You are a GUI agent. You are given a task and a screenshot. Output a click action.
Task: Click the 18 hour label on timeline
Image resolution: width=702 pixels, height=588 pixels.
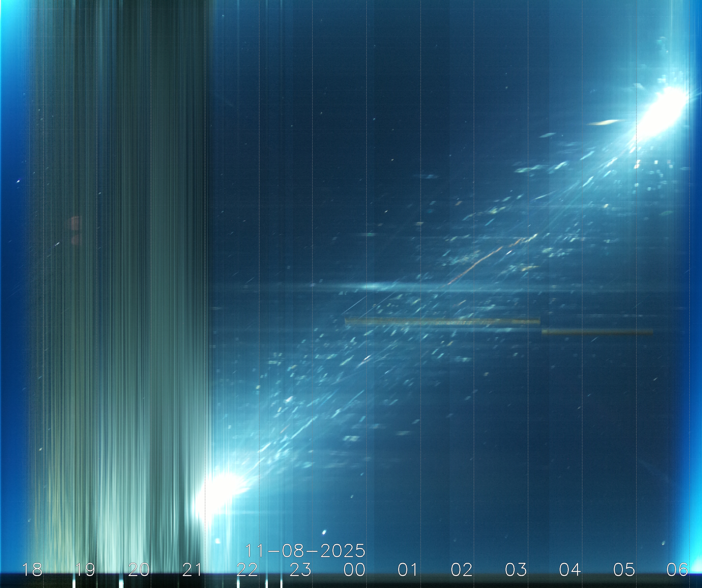(32, 569)
